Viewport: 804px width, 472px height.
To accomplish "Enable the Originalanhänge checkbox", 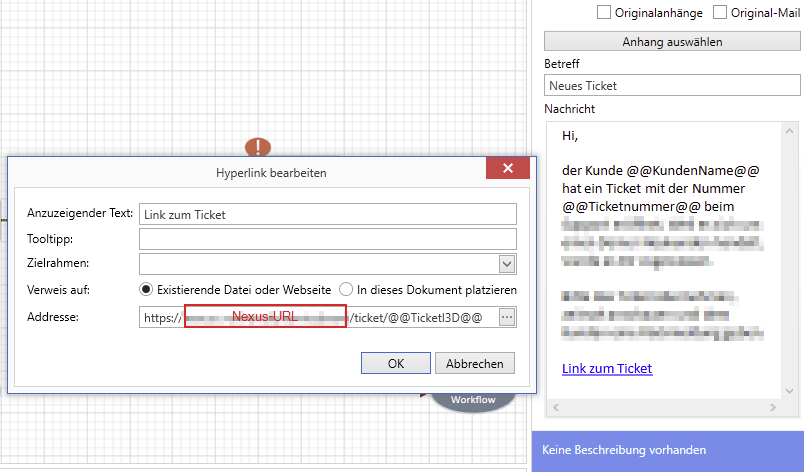I will point(604,13).
